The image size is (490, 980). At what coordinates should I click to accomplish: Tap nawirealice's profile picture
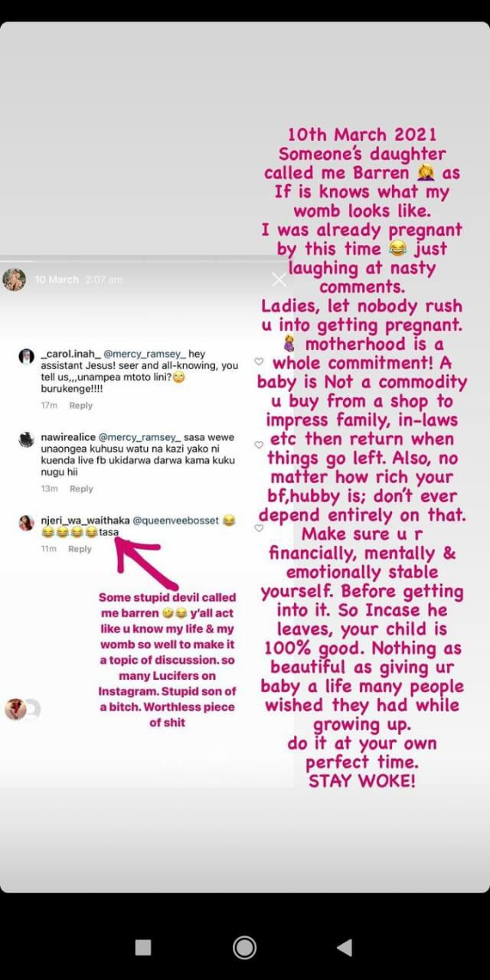26,439
